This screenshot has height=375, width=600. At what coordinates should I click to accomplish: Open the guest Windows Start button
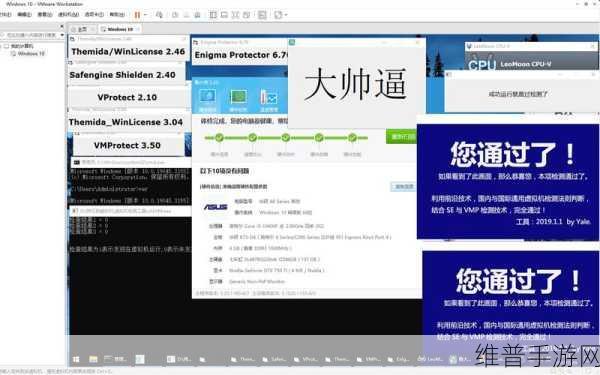coord(76,359)
